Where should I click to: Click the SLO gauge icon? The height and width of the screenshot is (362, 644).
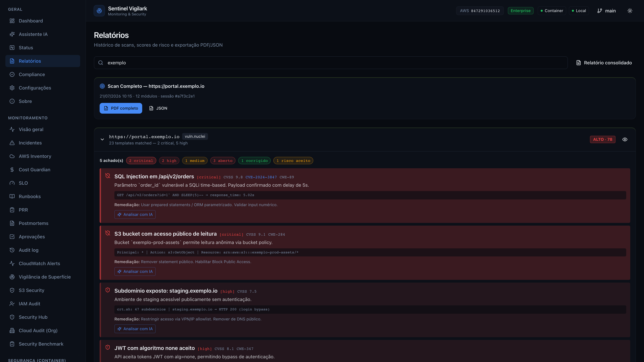click(x=12, y=183)
